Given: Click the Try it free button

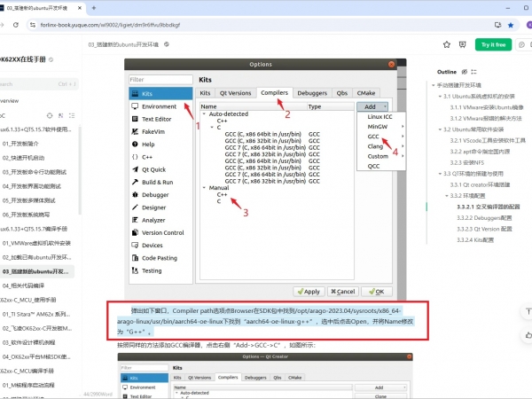Looking at the screenshot, I should (x=493, y=44).
